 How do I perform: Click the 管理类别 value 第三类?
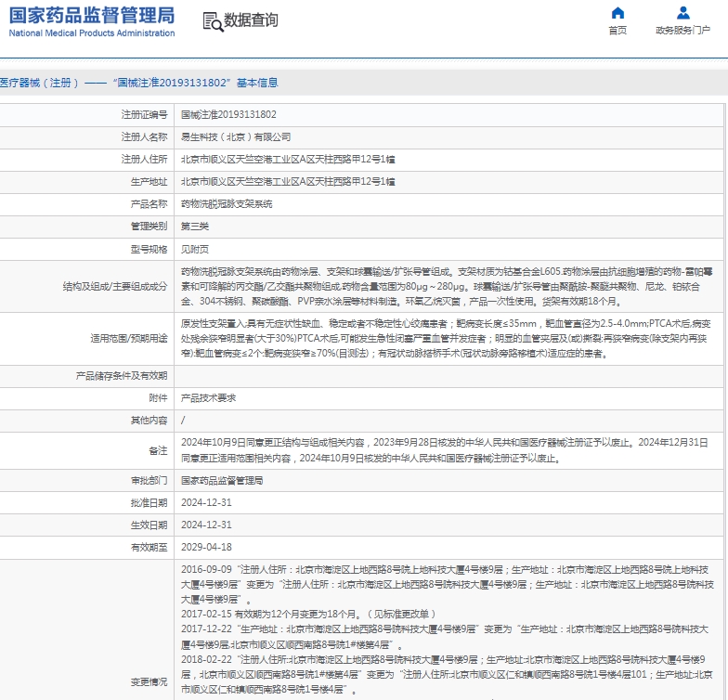coord(195,227)
